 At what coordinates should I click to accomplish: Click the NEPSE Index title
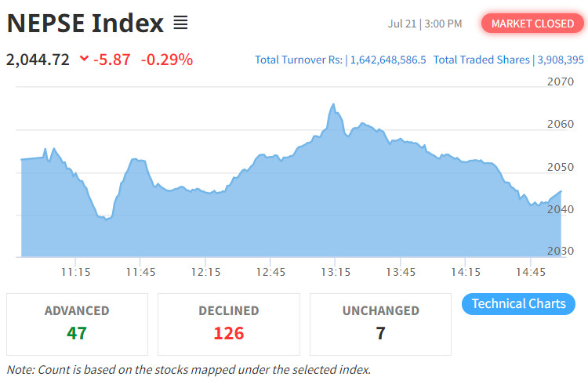(x=85, y=24)
